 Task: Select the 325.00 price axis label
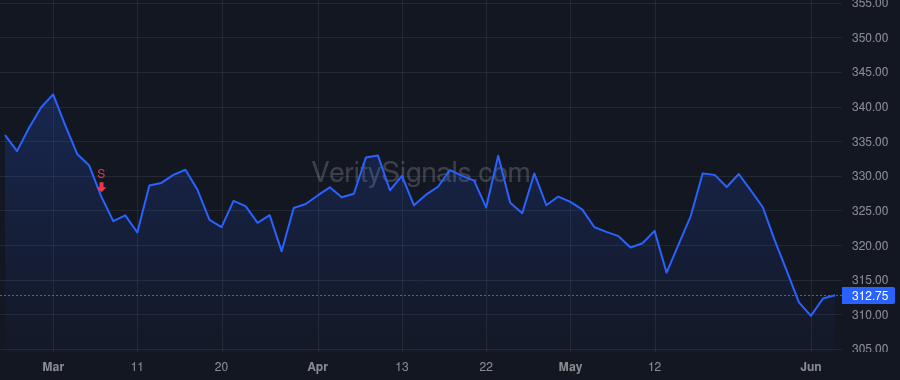[x=870, y=211]
